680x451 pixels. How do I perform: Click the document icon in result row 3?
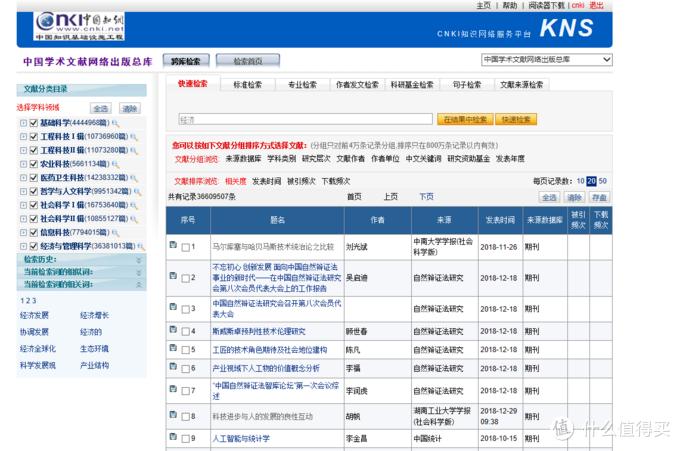pos(173,306)
